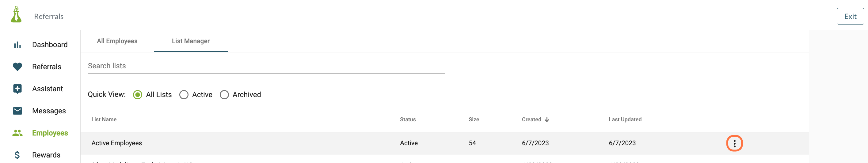The height and width of the screenshot is (163, 868).
Task: Select the Employees people icon
Action: pyautogui.click(x=17, y=133)
